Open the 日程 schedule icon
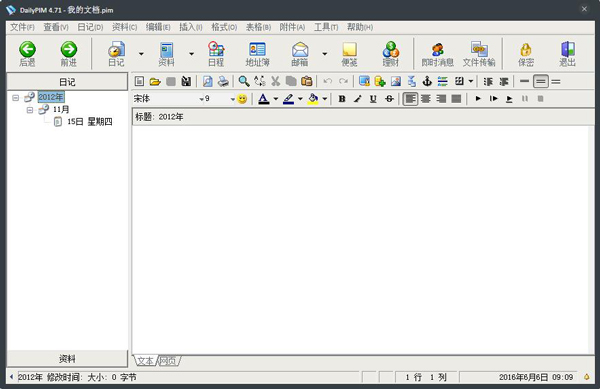This screenshot has width=600, height=389. click(x=216, y=54)
